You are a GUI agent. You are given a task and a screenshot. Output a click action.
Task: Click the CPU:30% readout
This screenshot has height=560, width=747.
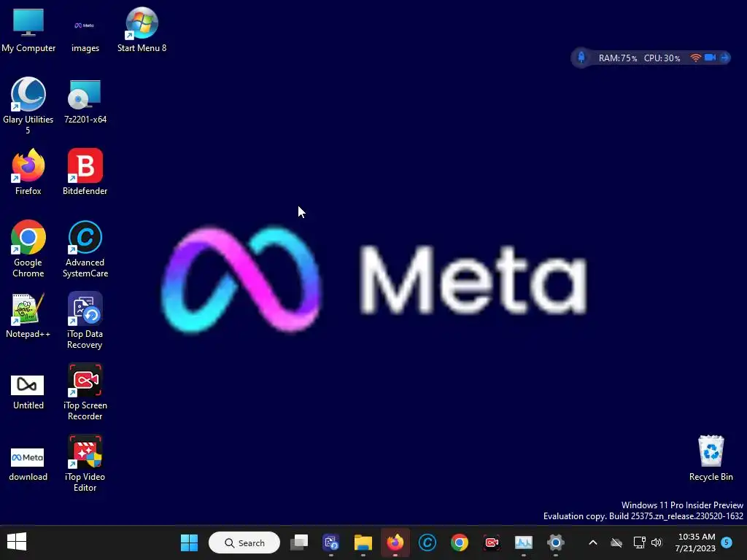click(x=662, y=58)
